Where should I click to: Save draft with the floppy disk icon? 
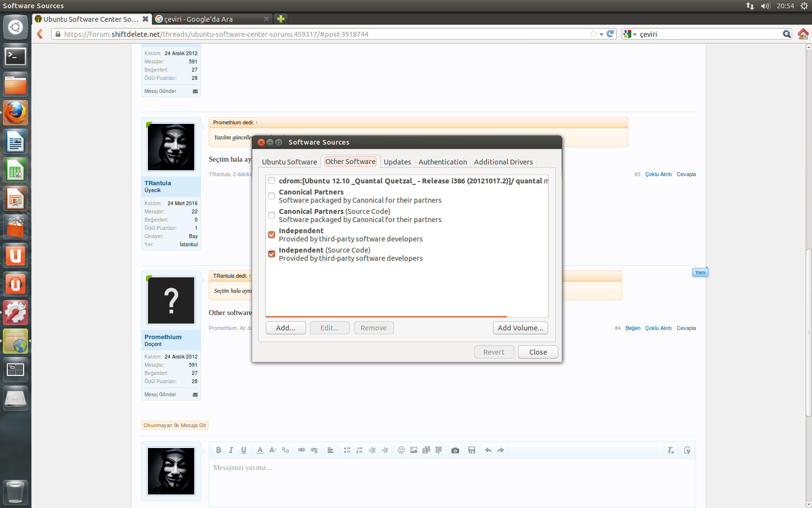472,450
